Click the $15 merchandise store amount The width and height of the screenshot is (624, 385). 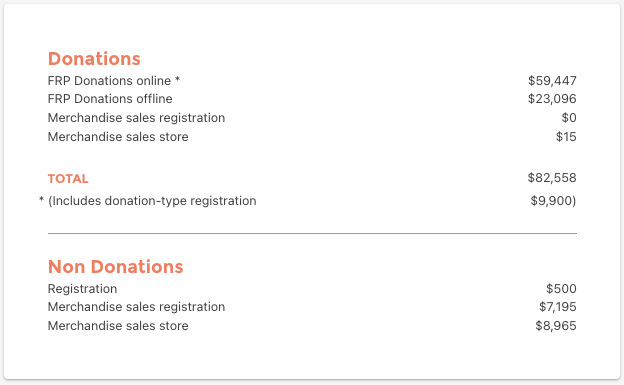click(x=566, y=137)
